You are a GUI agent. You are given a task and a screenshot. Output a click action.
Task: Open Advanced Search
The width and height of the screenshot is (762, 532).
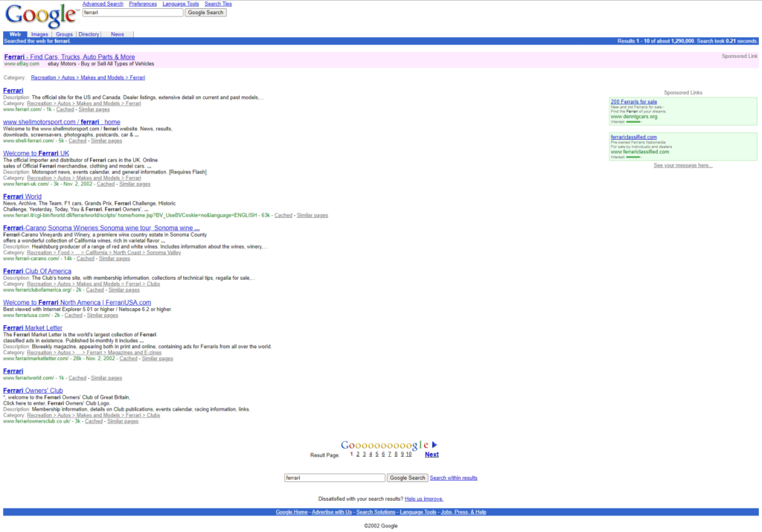tap(103, 3)
